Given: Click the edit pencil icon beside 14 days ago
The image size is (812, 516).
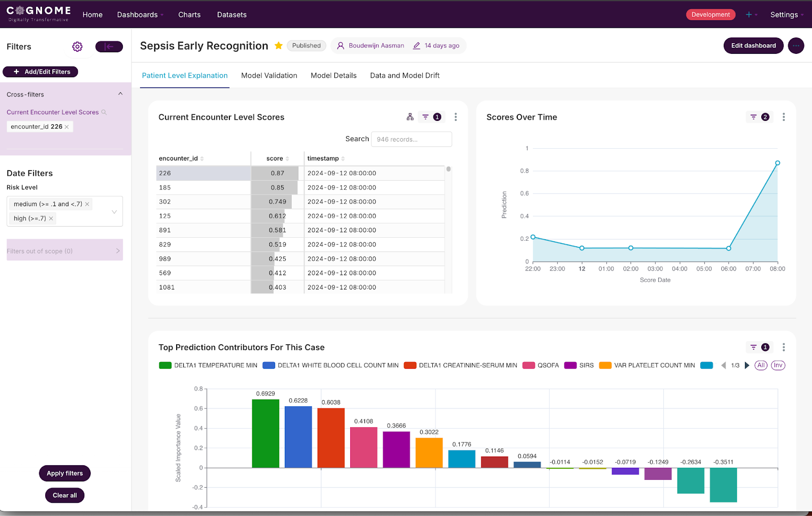Looking at the screenshot, I should tap(417, 46).
